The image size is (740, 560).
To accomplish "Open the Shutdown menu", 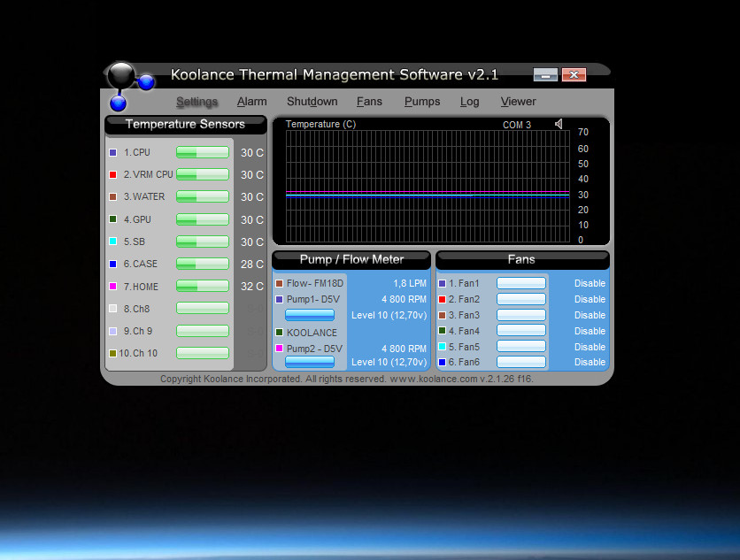I will (x=312, y=102).
